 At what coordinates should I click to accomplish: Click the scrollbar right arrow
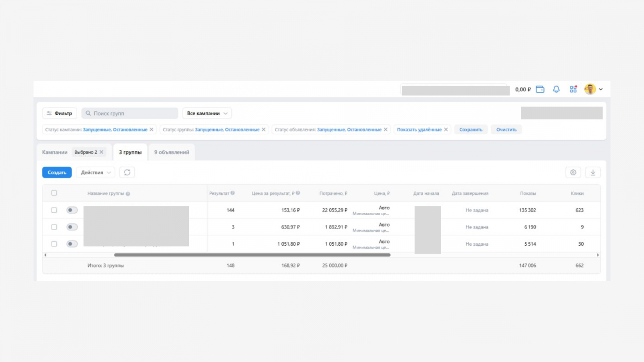tap(598, 255)
